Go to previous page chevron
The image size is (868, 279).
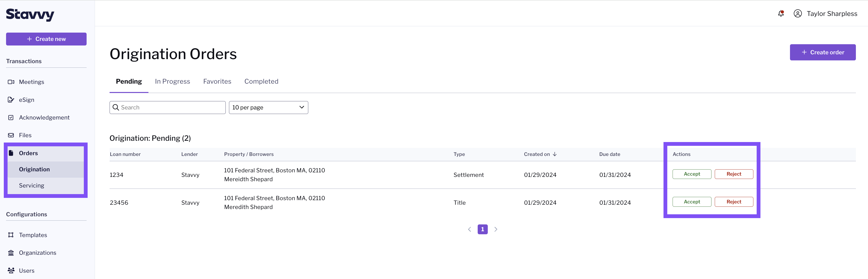tap(469, 229)
